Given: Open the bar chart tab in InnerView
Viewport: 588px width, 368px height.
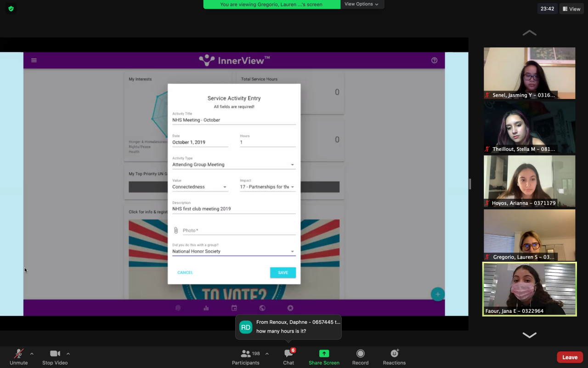Looking at the screenshot, I should pos(206,308).
